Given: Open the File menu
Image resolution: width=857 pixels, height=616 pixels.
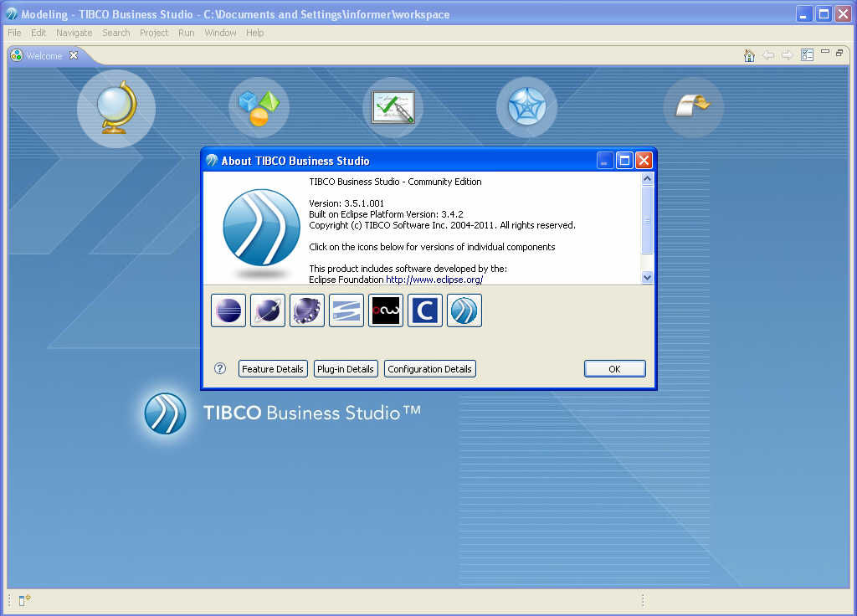Looking at the screenshot, I should [13, 33].
